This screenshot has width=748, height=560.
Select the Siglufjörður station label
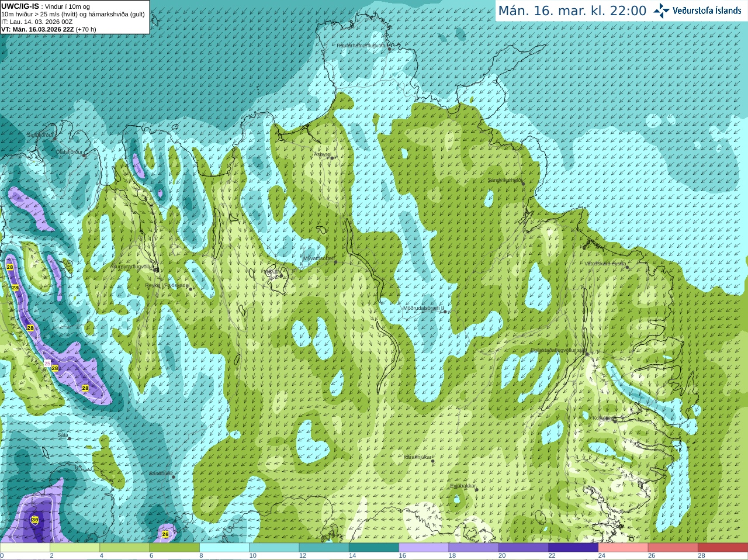tap(40, 135)
